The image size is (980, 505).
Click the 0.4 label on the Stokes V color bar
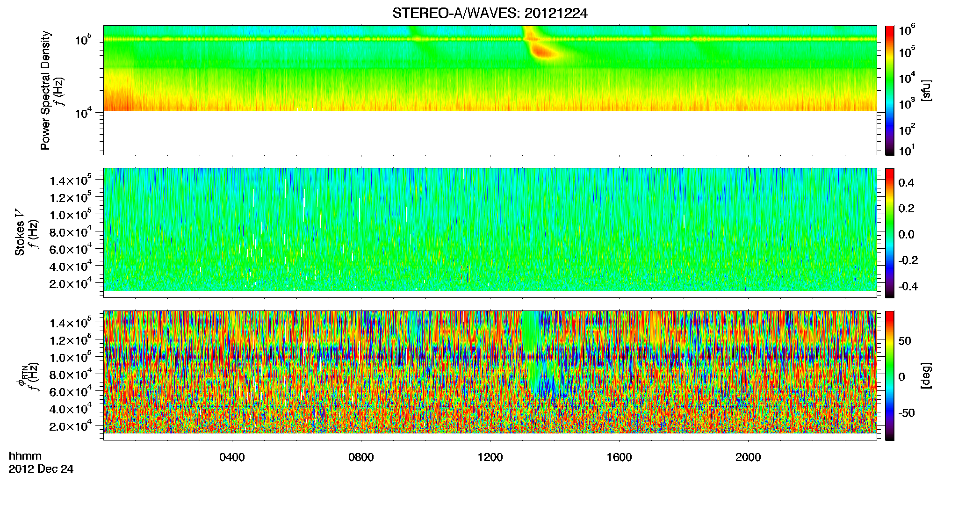(x=906, y=183)
